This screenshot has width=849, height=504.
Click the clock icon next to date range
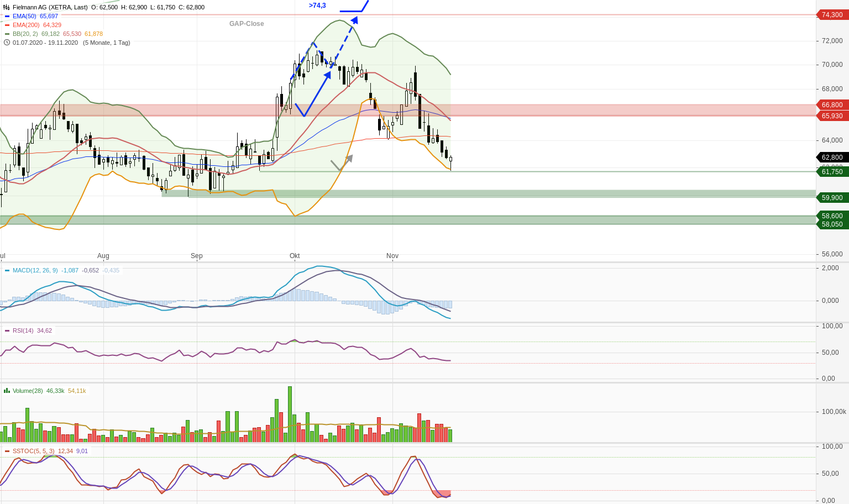(x=7, y=43)
